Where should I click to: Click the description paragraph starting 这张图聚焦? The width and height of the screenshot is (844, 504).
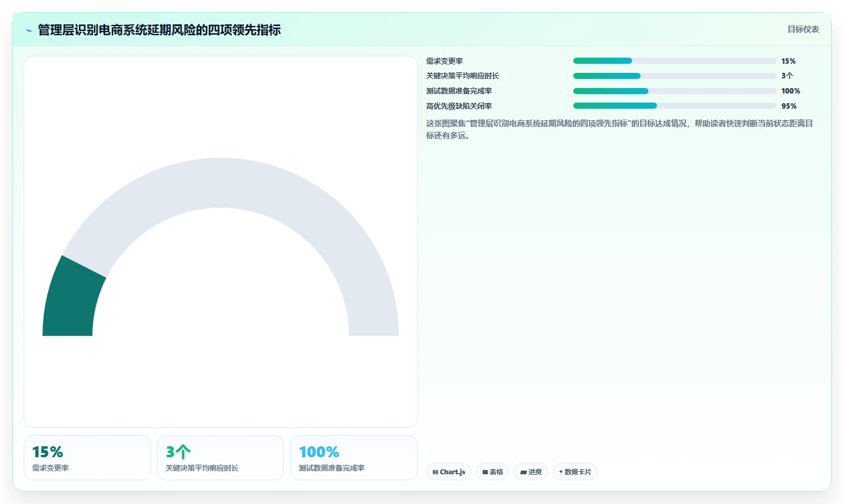[x=620, y=129]
